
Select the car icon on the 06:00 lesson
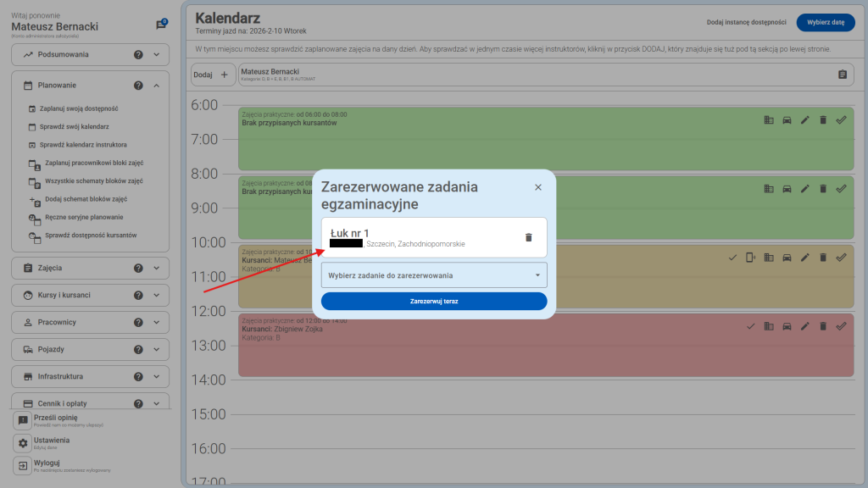coord(786,120)
